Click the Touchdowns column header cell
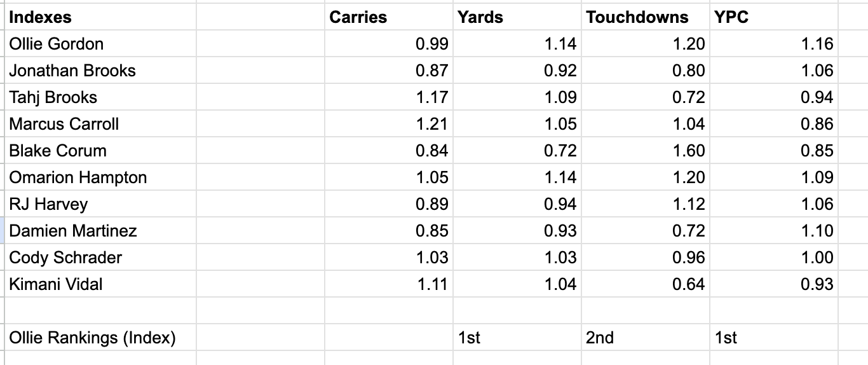 pos(637,17)
